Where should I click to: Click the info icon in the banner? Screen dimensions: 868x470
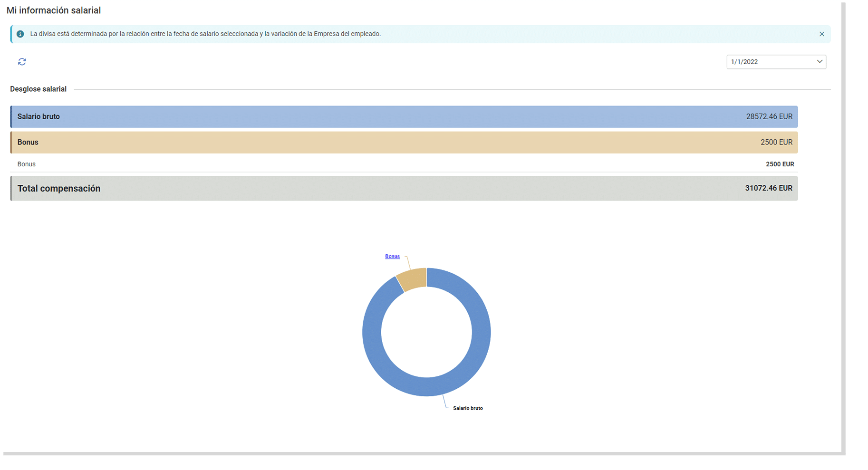[20, 34]
